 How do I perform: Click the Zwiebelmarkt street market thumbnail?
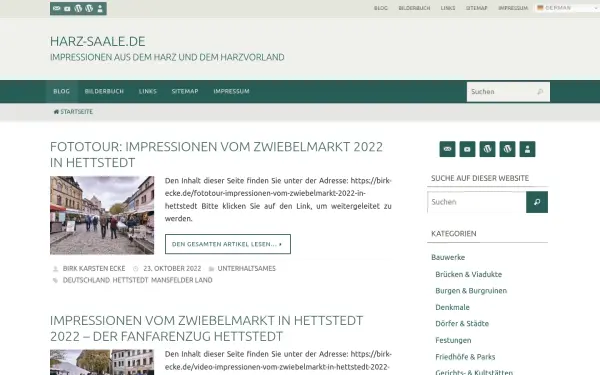click(x=102, y=215)
